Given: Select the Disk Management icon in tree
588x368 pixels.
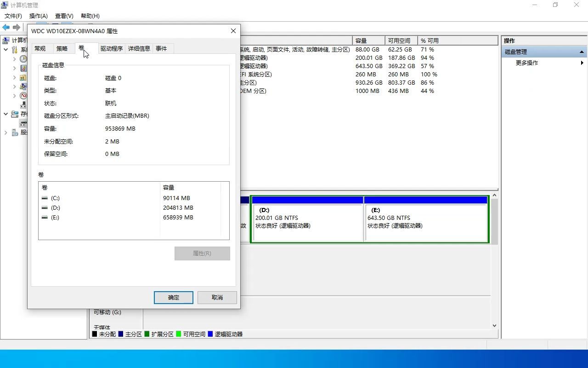Looking at the screenshot, I should pyautogui.click(x=23, y=123).
